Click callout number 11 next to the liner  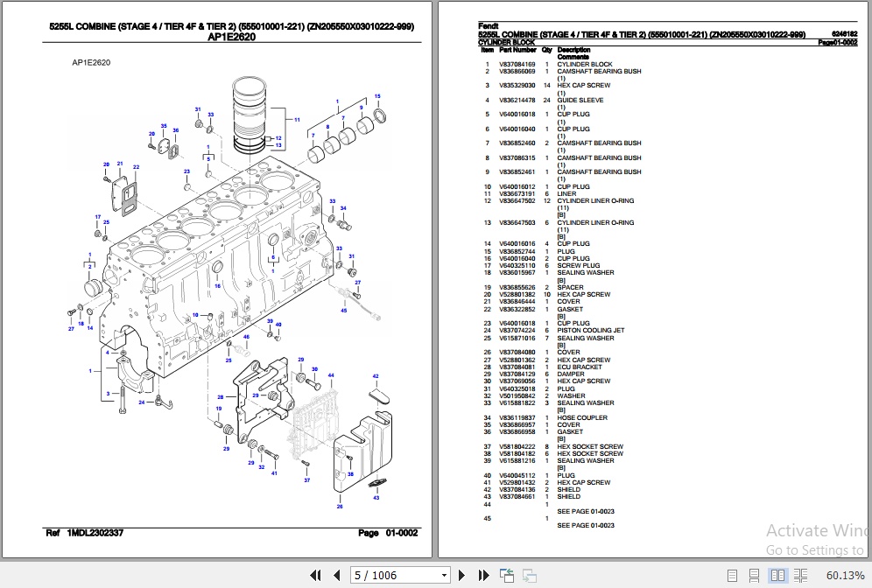coord(297,120)
